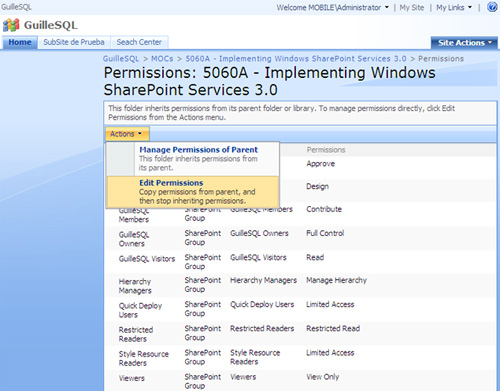
Task: Open the Site Actions menu
Action: pos(465,43)
